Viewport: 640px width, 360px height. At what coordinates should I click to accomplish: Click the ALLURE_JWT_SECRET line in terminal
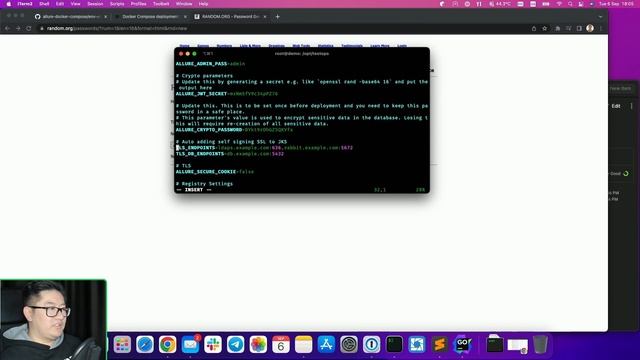(227, 94)
